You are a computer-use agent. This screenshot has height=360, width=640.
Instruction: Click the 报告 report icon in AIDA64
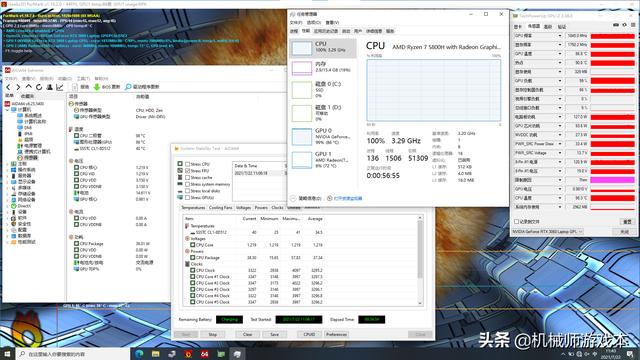75,87
